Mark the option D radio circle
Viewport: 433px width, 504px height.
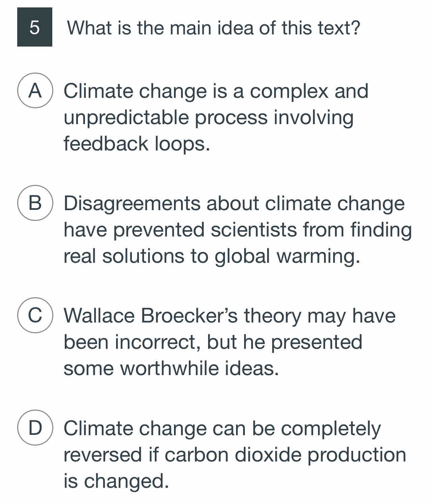tap(35, 427)
